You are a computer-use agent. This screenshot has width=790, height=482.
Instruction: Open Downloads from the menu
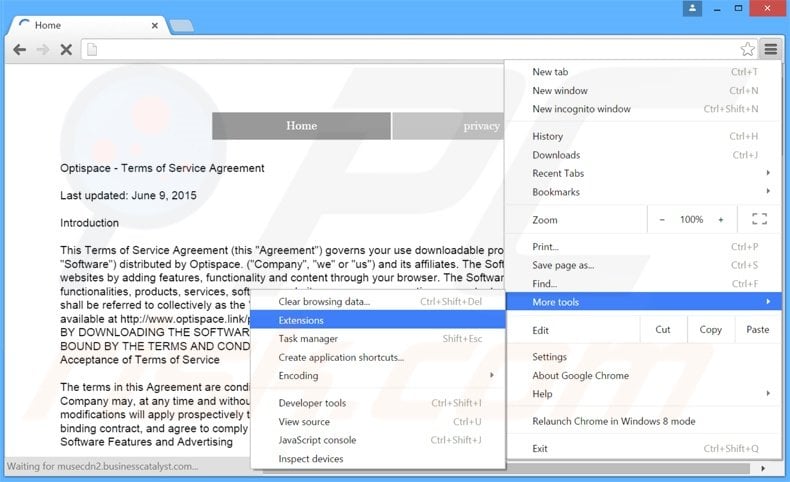click(x=644, y=155)
